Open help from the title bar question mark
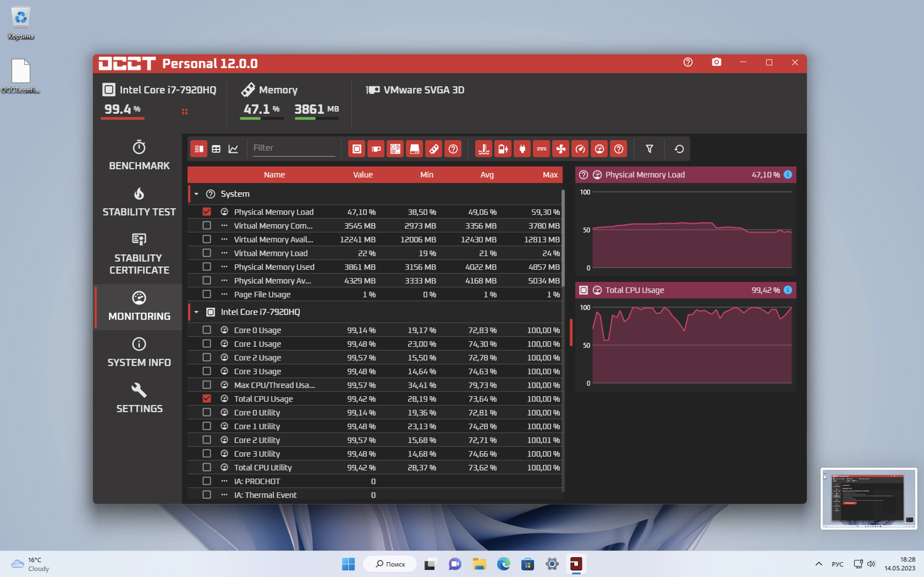This screenshot has height=577, width=924. (688, 62)
